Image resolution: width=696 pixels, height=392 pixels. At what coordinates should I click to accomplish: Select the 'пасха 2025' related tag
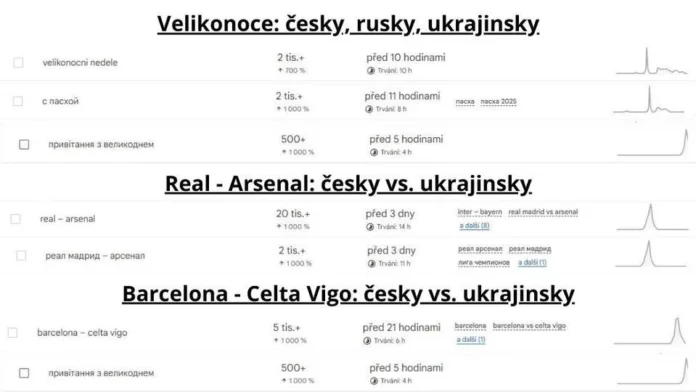click(x=498, y=102)
